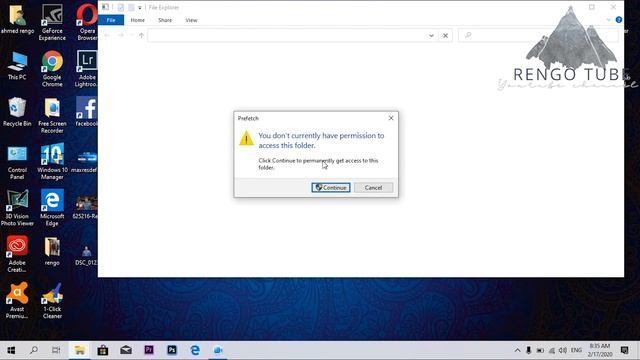Click the network tray icon
This screenshot has height=360, width=640.
point(551,350)
